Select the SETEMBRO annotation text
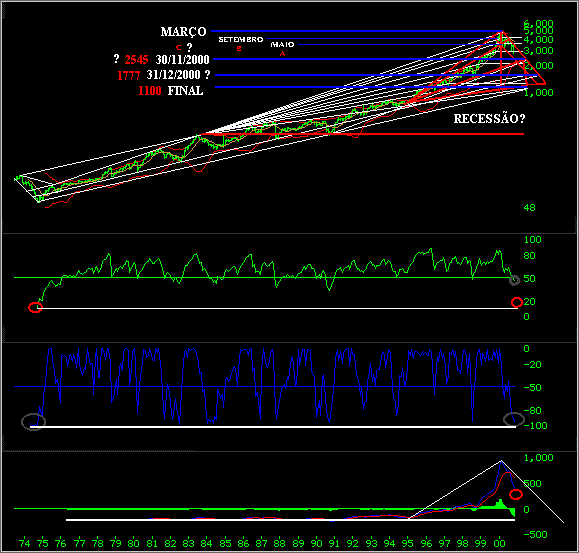The image size is (579, 553). [x=241, y=39]
